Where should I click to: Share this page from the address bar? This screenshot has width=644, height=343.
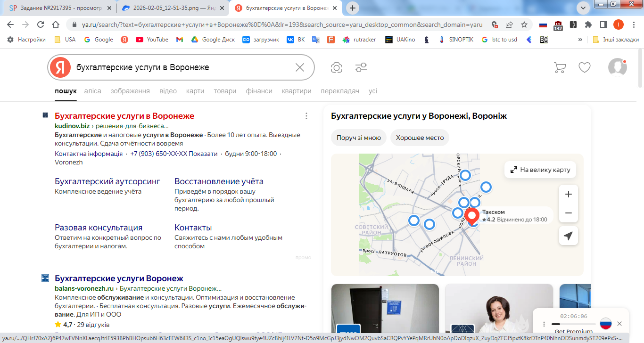point(509,25)
